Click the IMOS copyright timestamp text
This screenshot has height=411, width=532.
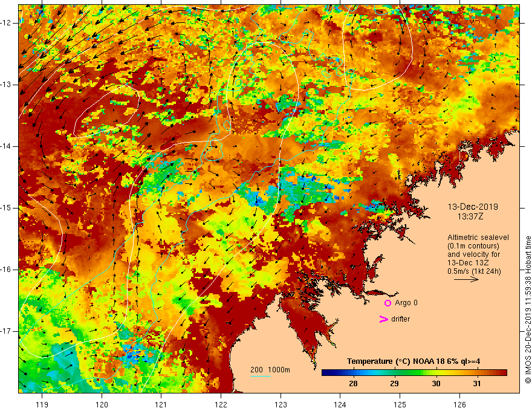coord(528,309)
